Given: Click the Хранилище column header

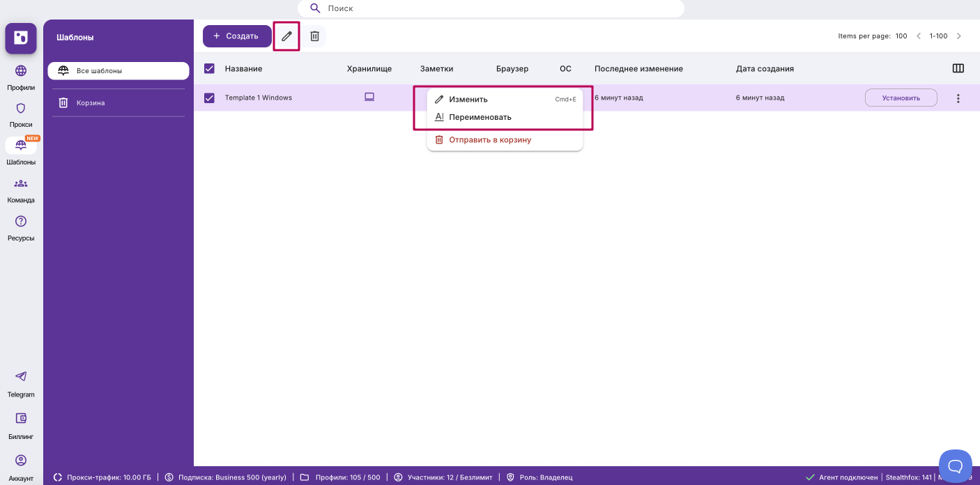Looking at the screenshot, I should click(x=369, y=68).
